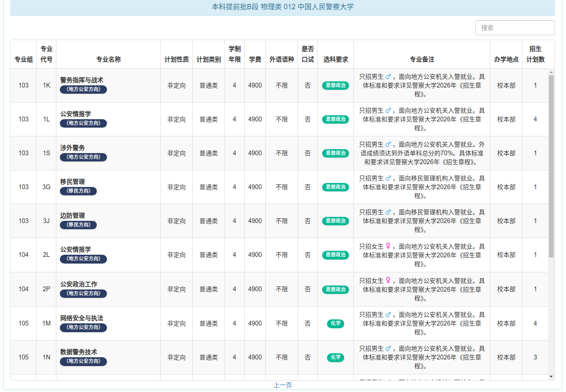Click the vertical scrollbar thumb of the table
566x392 pixels.
551,166
